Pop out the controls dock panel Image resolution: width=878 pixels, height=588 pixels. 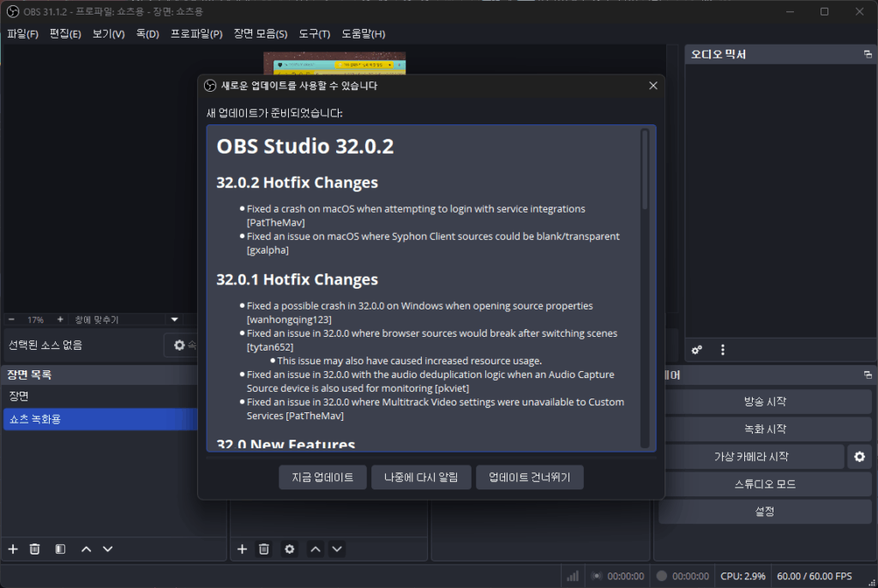tap(868, 375)
